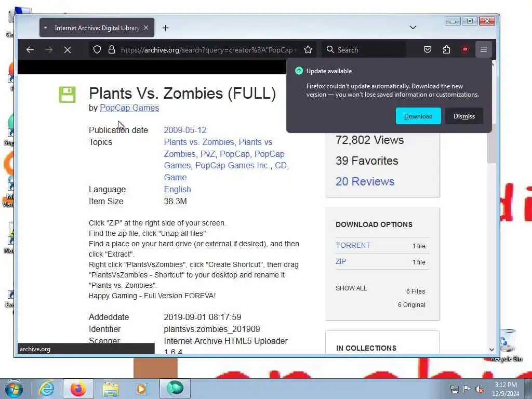This screenshot has height=399, width=532.
Task: Click the green orb taskbar application icon
Action: click(175, 389)
